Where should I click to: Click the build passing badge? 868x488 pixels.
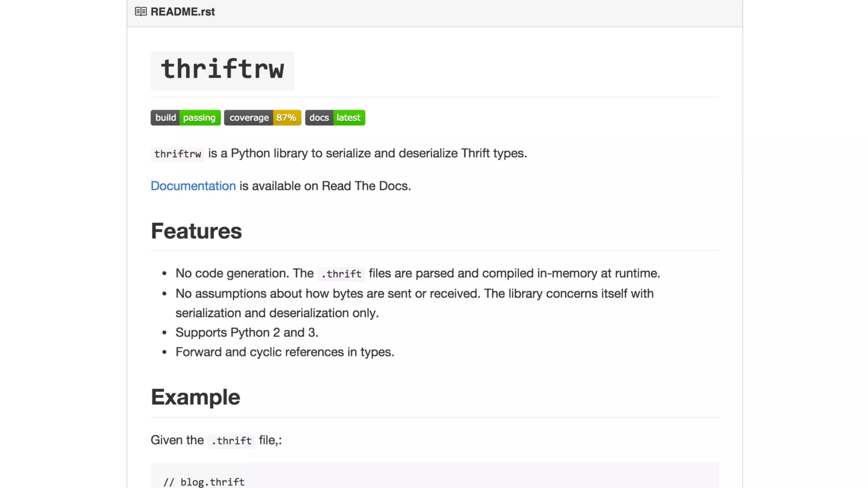pyautogui.click(x=186, y=118)
